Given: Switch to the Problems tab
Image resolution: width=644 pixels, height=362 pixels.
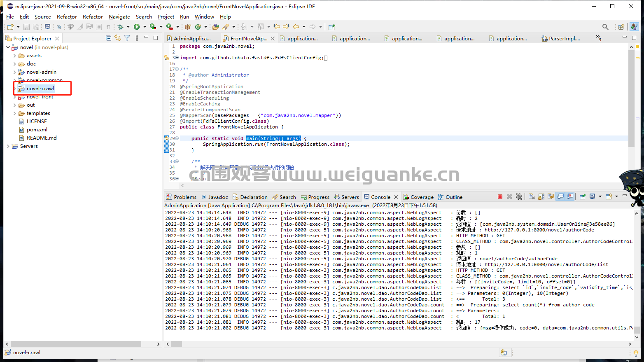Looking at the screenshot, I should (x=181, y=197).
